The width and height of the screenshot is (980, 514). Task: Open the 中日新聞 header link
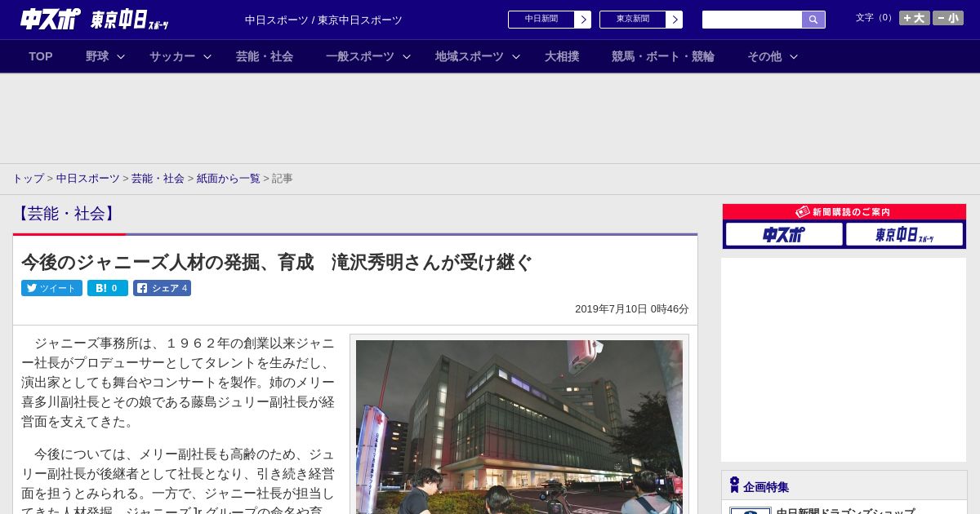pyautogui.click(x=541, y=20)
